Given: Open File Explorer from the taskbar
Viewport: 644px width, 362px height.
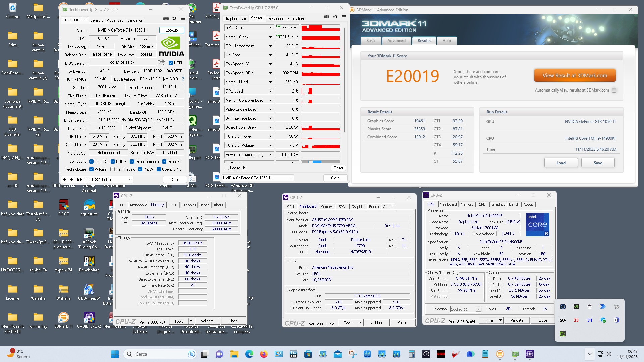Looking at the screenshot, I should 234,354.
